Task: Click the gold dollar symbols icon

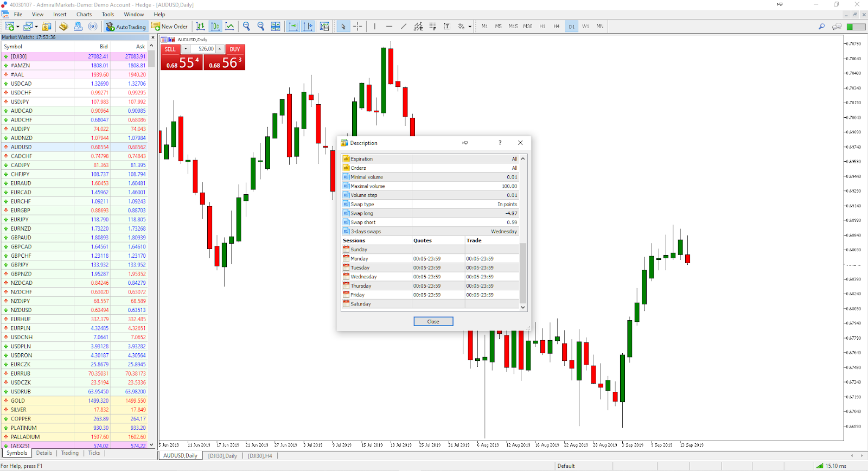Action: (47, 26)
